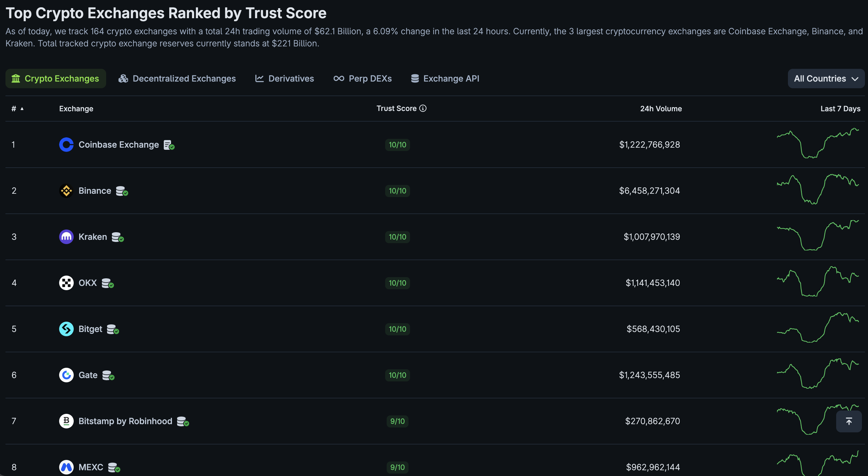Open the MEXC exchange link
Viewport: 868px width, 476px height.
[x=91, y=467]
